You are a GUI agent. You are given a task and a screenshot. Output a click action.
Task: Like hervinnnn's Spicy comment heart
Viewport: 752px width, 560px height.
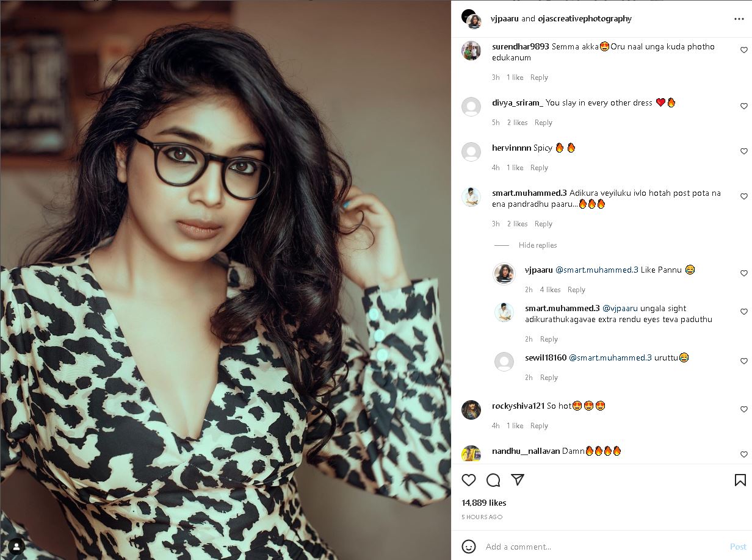[743, 151]
